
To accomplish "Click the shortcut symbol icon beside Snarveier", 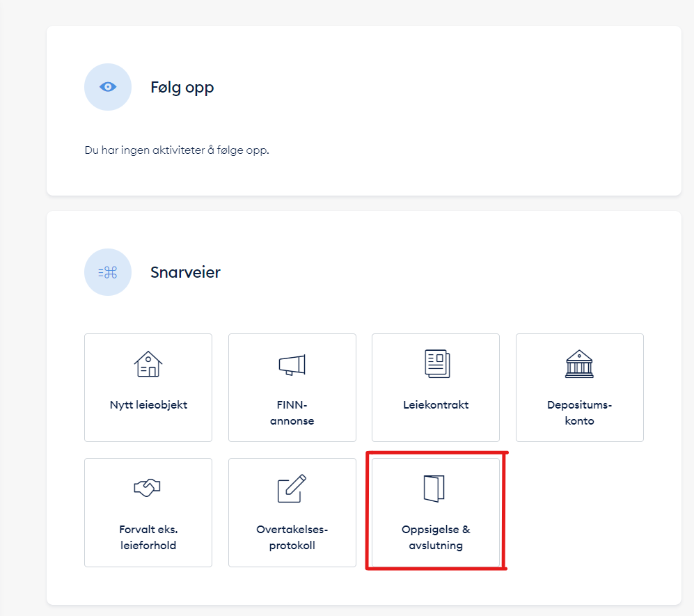I will (108, 272).
